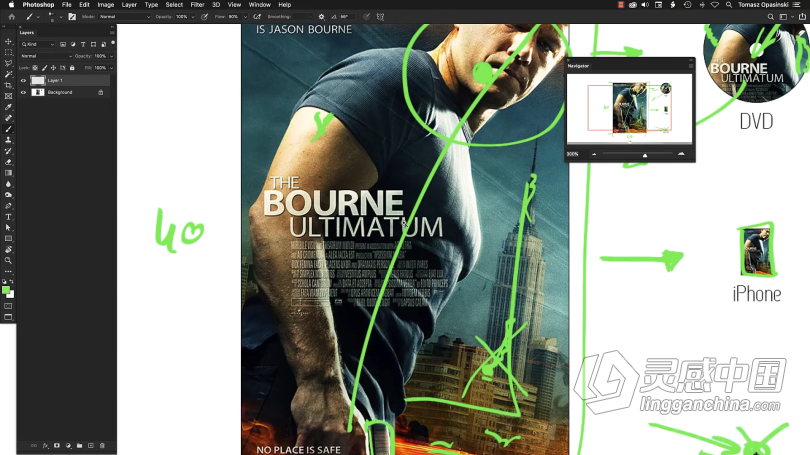Select the Pen tool
Viewport: 810px width, 455px height.
[x=8, y=206]
